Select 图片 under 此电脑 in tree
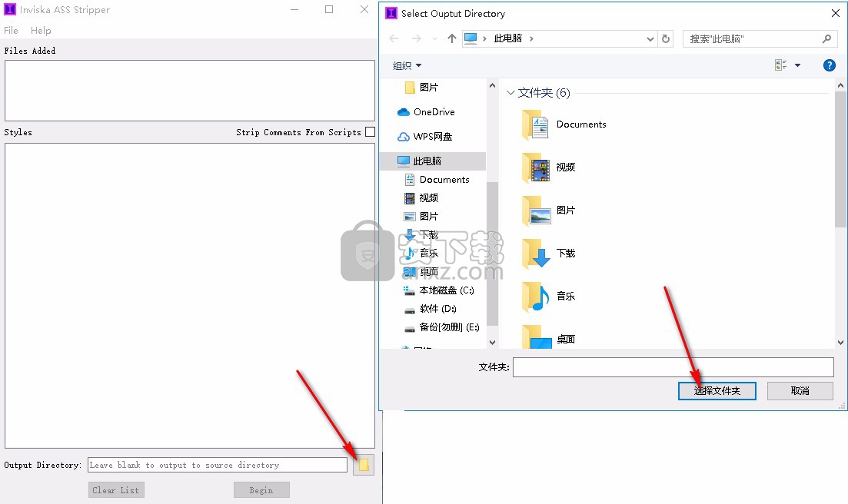Viewport: 848px width, 504px height. click(x=421, y=216)
